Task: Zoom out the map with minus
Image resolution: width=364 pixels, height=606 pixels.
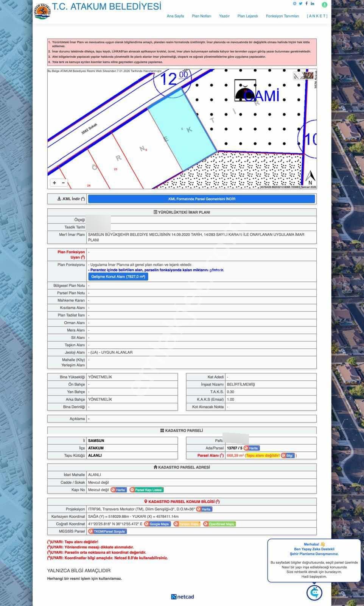Action: [x=63, y=183]
